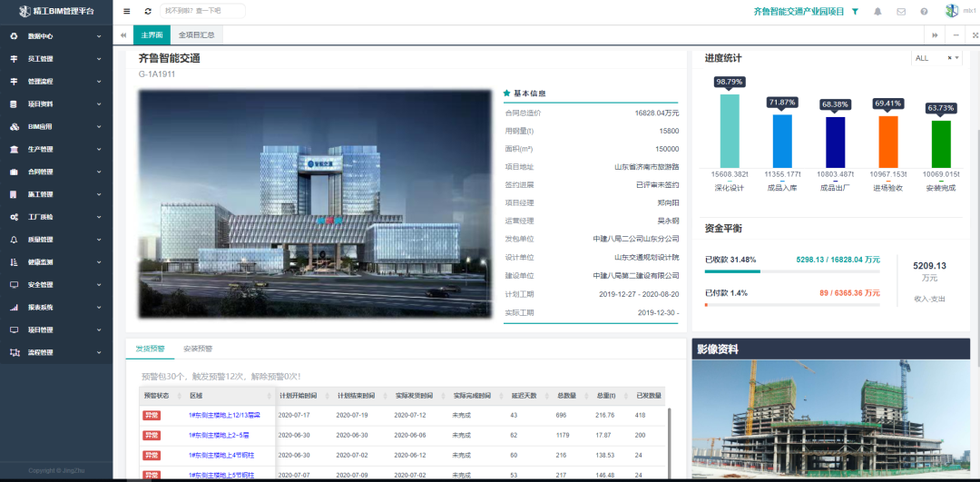
Task: Sort by the 区域 column arrows
Action: pyautogui.click(x=269, y=396)
